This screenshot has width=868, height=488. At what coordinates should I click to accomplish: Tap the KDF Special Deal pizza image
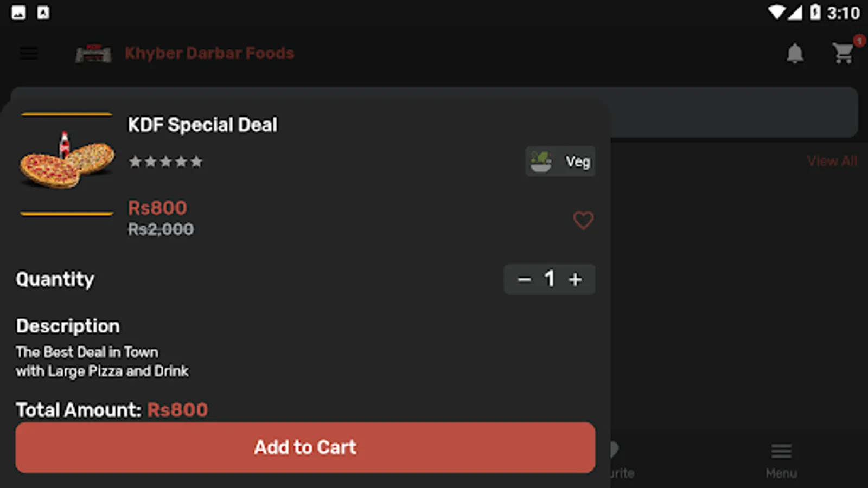click(67, 162)
